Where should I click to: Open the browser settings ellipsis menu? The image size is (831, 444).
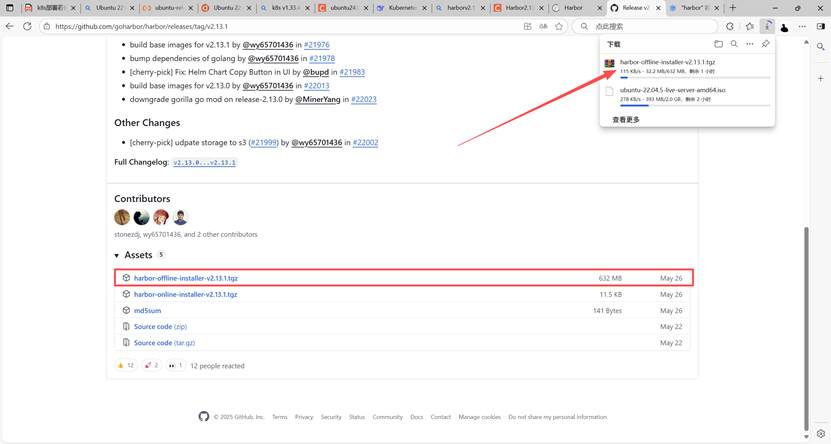pyautogui.click(x=802, y=26)
